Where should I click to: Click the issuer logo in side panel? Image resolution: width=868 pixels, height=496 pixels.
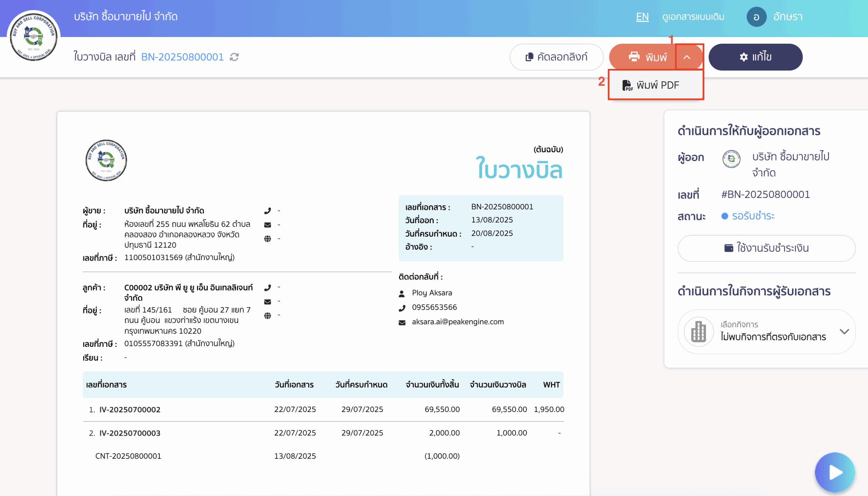[731, 159]
